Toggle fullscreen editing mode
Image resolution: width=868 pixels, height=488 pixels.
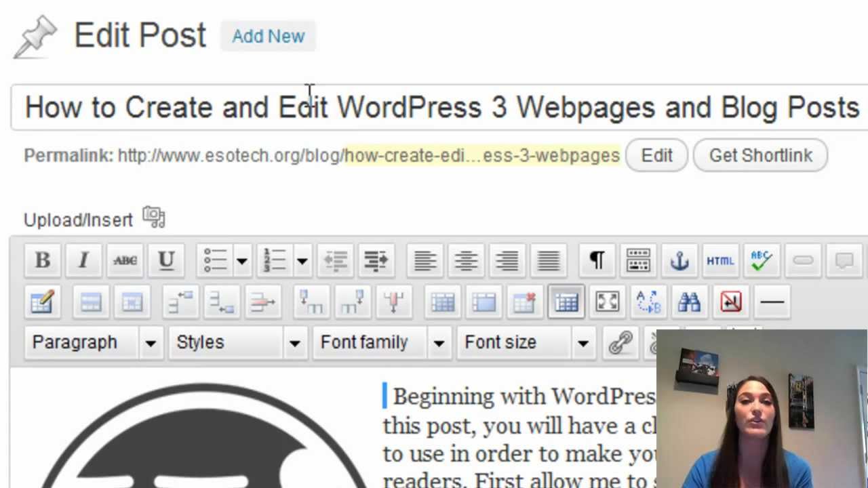607,302
